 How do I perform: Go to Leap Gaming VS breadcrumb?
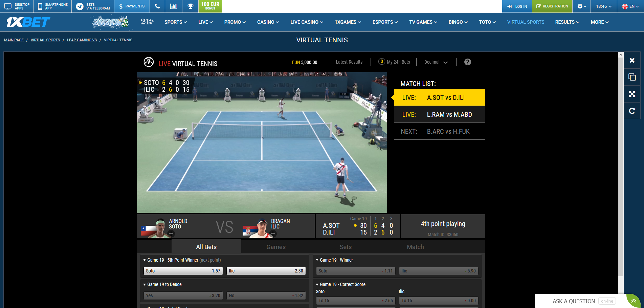(82, 40)
